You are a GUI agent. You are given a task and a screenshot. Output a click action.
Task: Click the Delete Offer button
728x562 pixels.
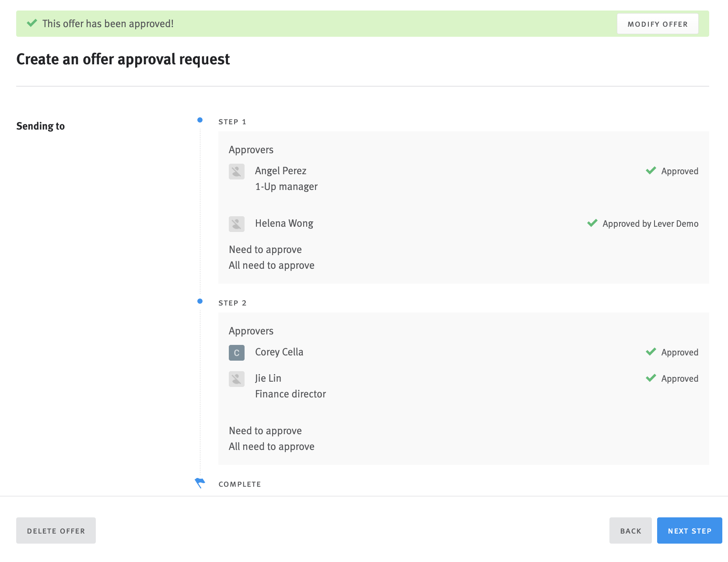(x=56, y=530)
